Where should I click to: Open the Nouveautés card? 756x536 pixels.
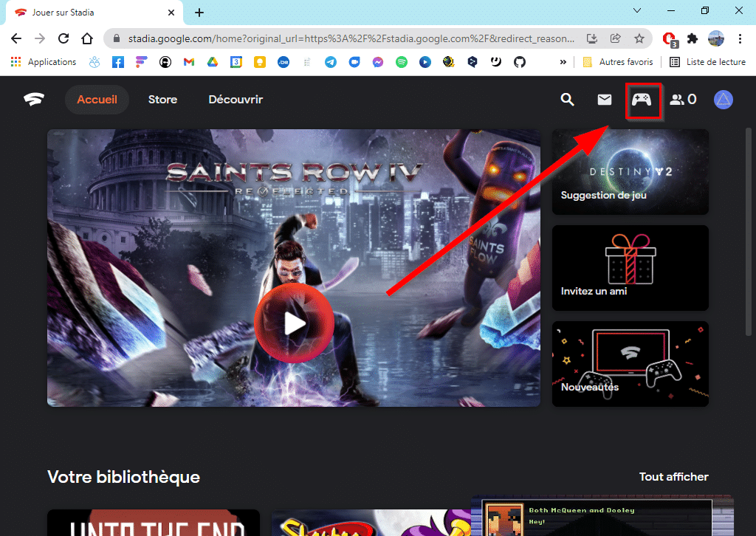630,364
